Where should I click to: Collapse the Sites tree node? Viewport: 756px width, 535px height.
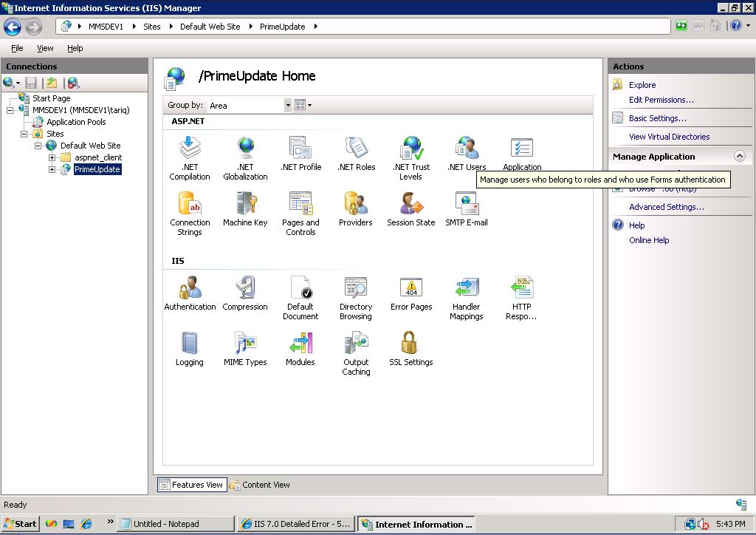[24, 134]
